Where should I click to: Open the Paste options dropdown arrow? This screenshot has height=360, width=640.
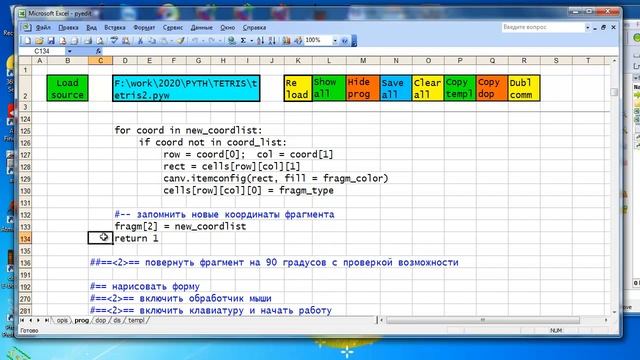tap(171, 40)
